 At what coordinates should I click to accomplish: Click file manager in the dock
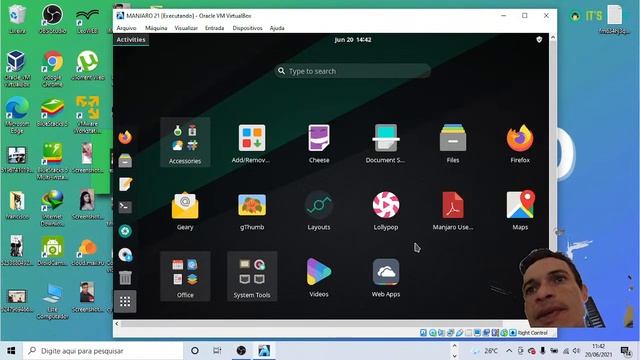[125, 160]
